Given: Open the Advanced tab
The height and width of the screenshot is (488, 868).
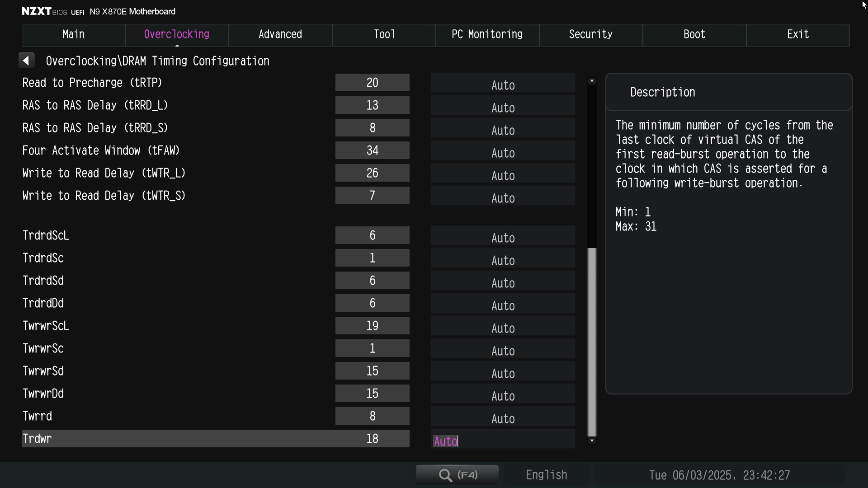Looking at the screenshot, I should [280, 35].
